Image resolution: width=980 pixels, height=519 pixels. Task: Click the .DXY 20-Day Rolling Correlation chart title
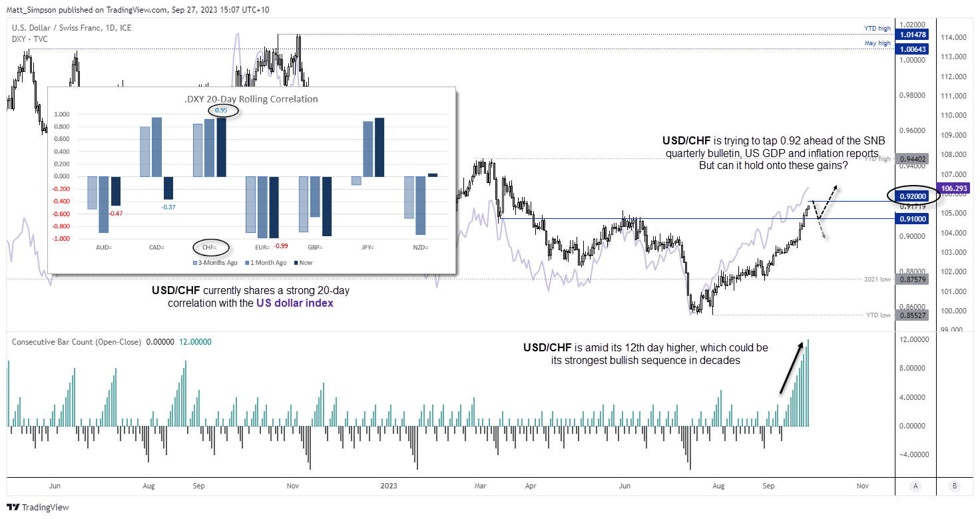coord(251,99)
